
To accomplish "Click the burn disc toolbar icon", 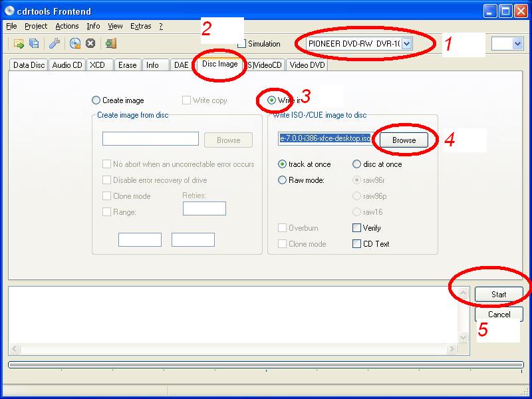I will [x=75, y=44].
